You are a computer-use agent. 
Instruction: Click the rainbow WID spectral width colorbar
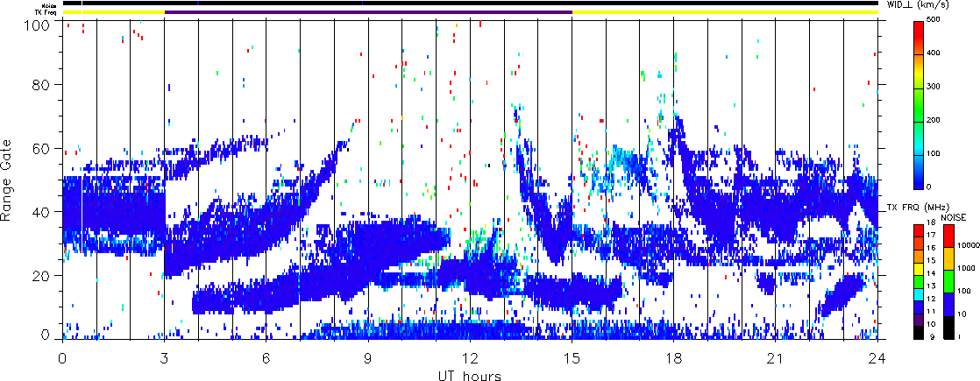[919, 105]
